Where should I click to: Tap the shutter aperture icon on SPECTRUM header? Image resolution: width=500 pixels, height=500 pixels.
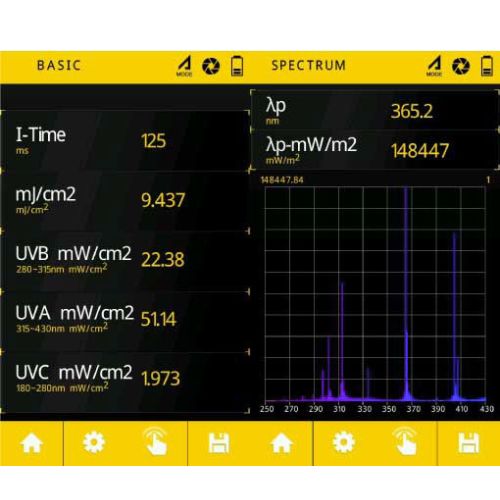tap(461, 66)
